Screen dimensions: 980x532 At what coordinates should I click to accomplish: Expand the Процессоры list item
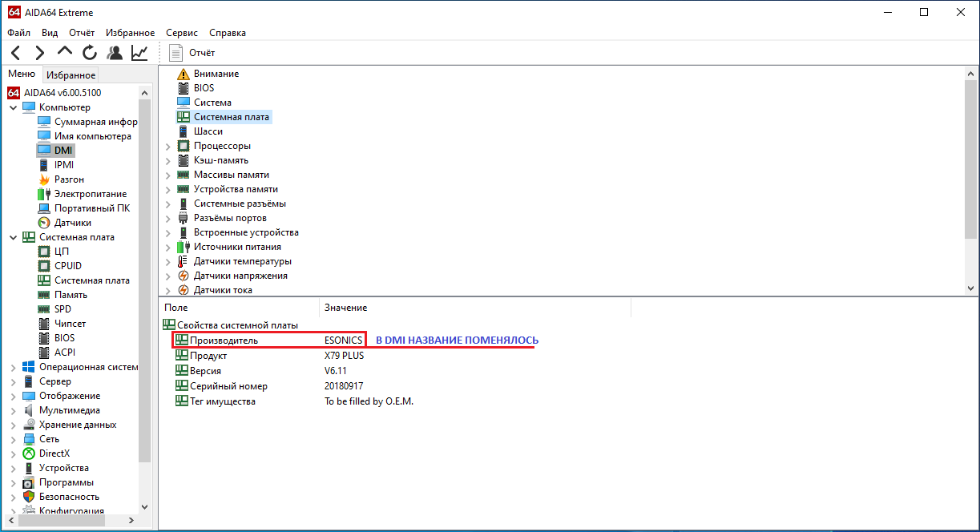tap(168, 146)
